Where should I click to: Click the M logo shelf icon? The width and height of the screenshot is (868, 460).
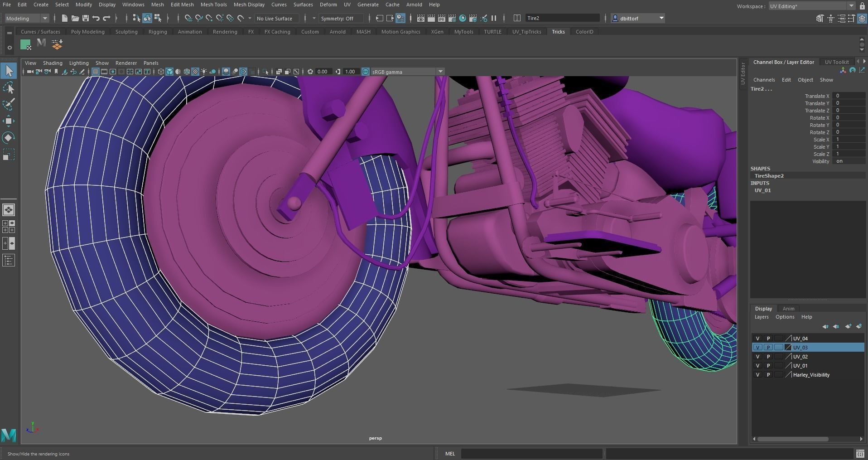pyautogui.click(x=41, y=43)
